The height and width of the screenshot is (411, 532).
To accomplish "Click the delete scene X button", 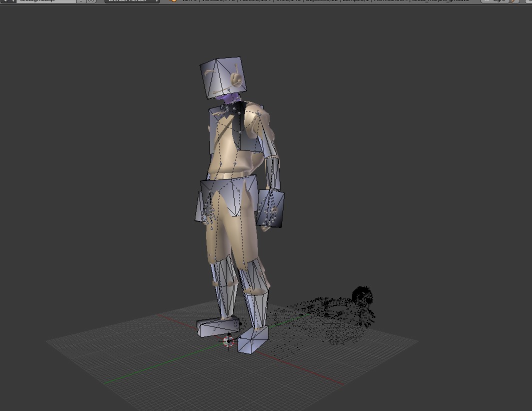I will (x=91, y=1).
